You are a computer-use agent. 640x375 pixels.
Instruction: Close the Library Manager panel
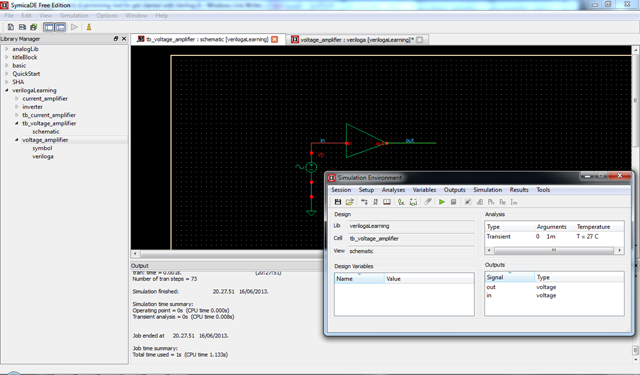pyautogui.click(x=124, y=39)
